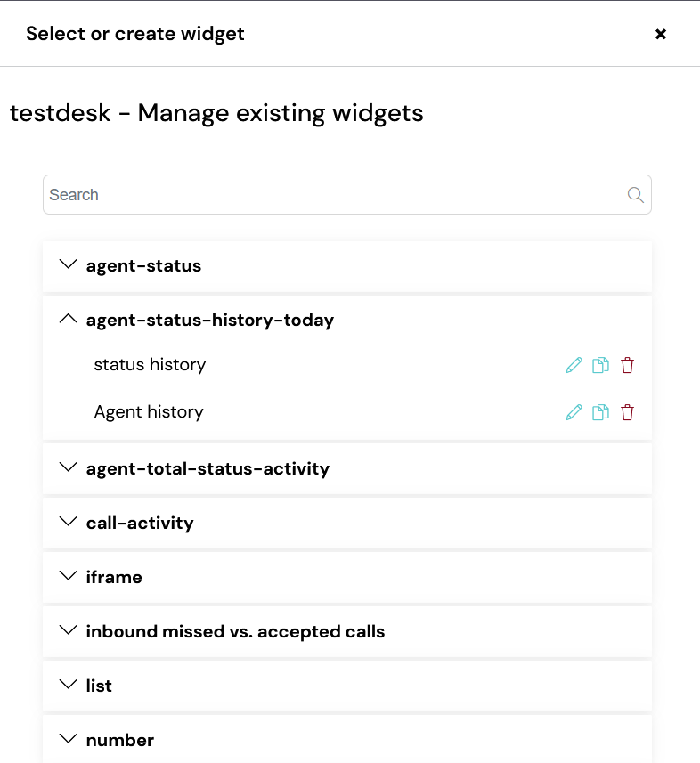Delete the status history widget
This screenshot has height=763, width=700.
click(628, 365)
